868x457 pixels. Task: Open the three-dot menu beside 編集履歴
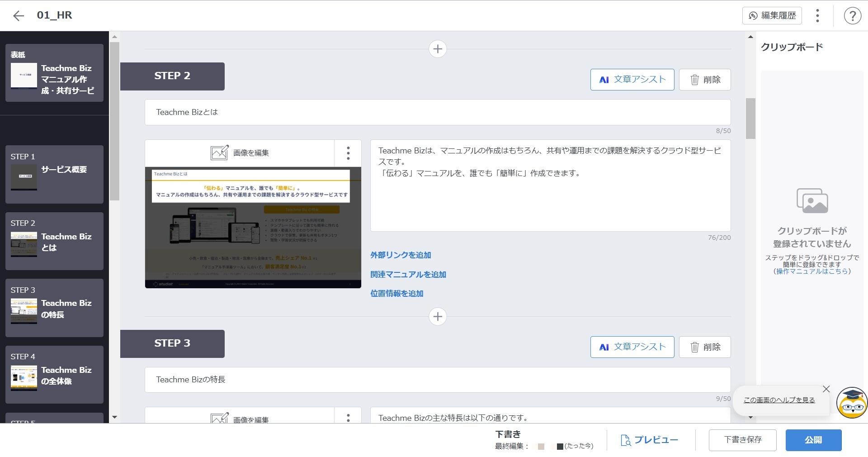pyautogui.click(x=817, y=16)
